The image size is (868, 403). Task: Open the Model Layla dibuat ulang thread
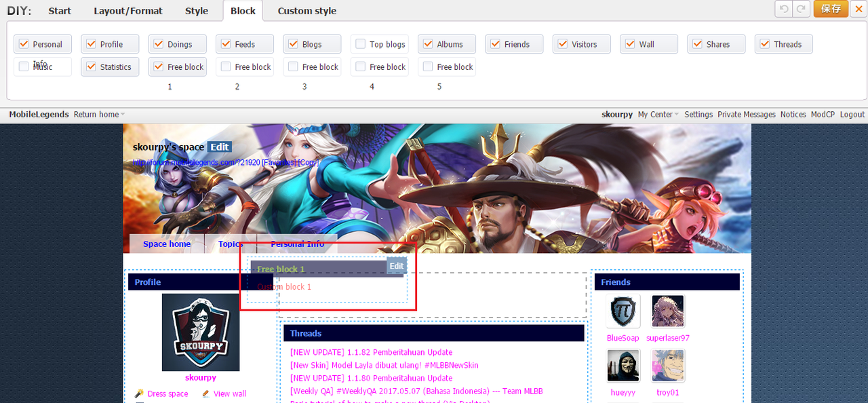coord(384,365)
